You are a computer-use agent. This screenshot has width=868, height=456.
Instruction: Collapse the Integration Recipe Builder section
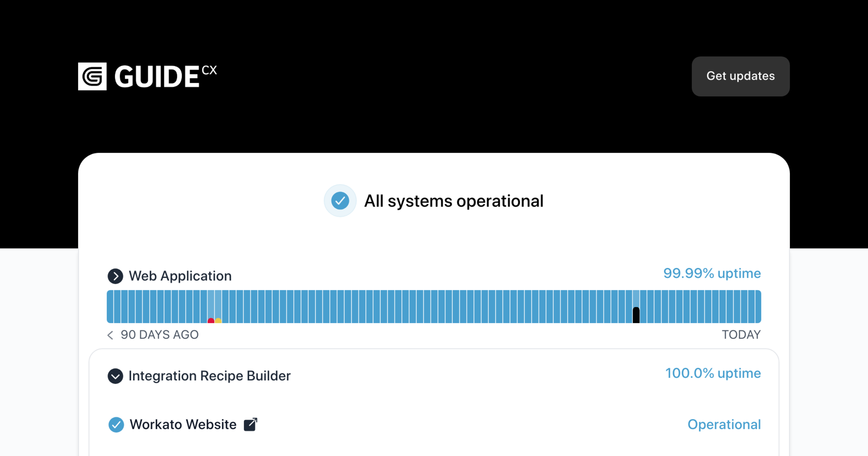click(115, 376)
